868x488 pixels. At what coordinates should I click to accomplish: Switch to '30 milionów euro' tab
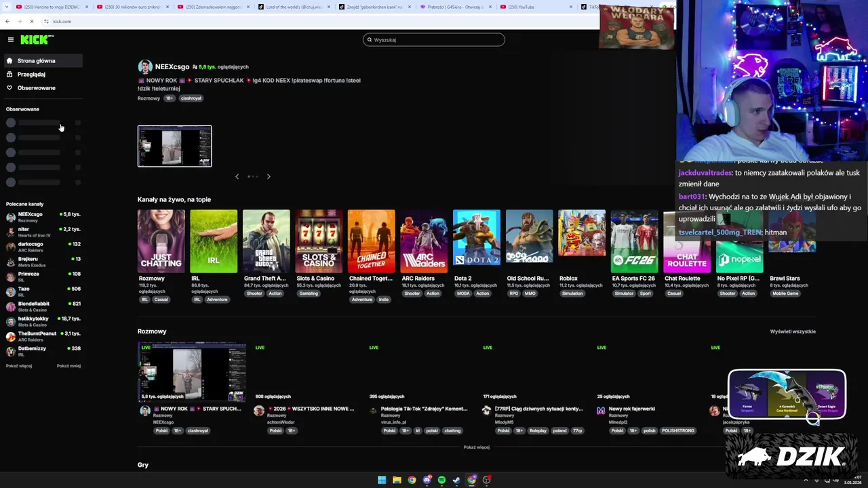133,7
